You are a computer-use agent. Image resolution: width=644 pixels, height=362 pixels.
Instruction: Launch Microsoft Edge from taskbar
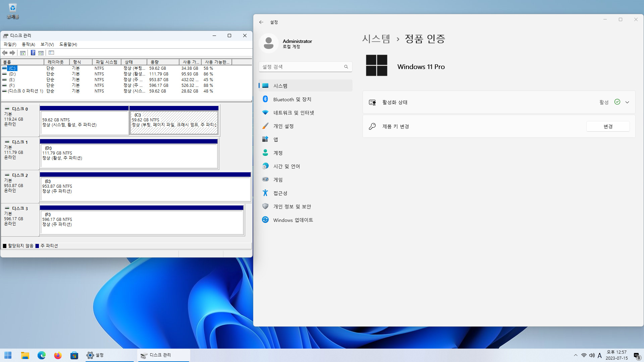tap(42, 355)
